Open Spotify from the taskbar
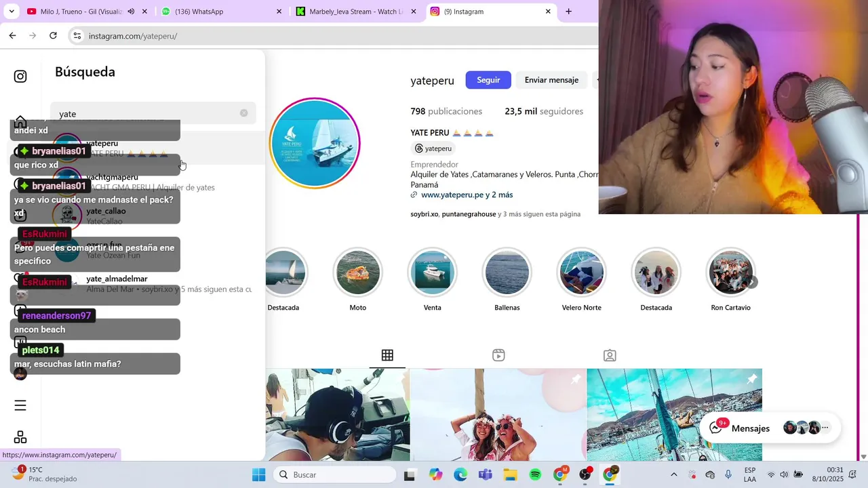Viewport: 868px width, 488px height. [x=535, y=474]
